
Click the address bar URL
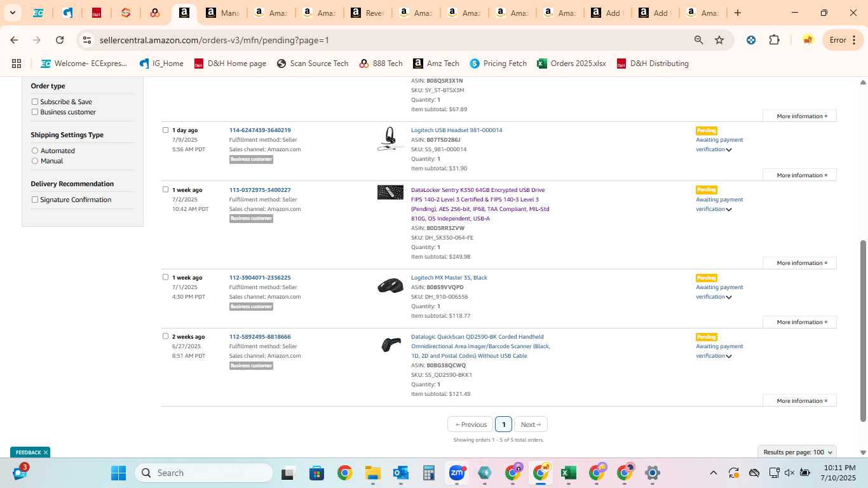click(x=214, y=40)
